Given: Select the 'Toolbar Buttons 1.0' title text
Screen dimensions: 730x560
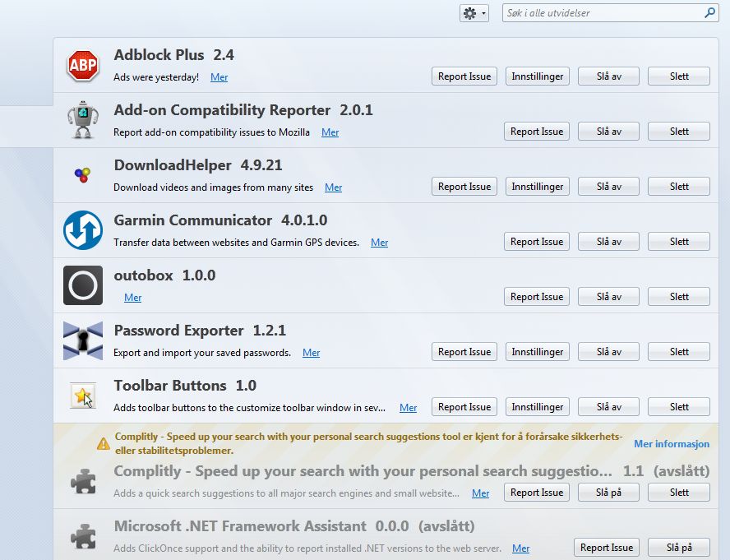Looking at the screenshot, I should click(x=185, y=386).
